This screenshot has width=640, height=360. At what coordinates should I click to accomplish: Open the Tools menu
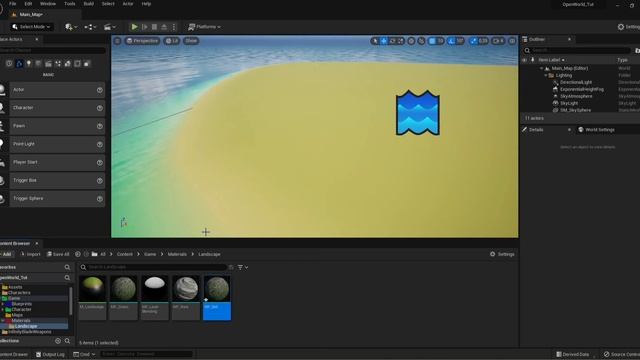tap(70, 4)
